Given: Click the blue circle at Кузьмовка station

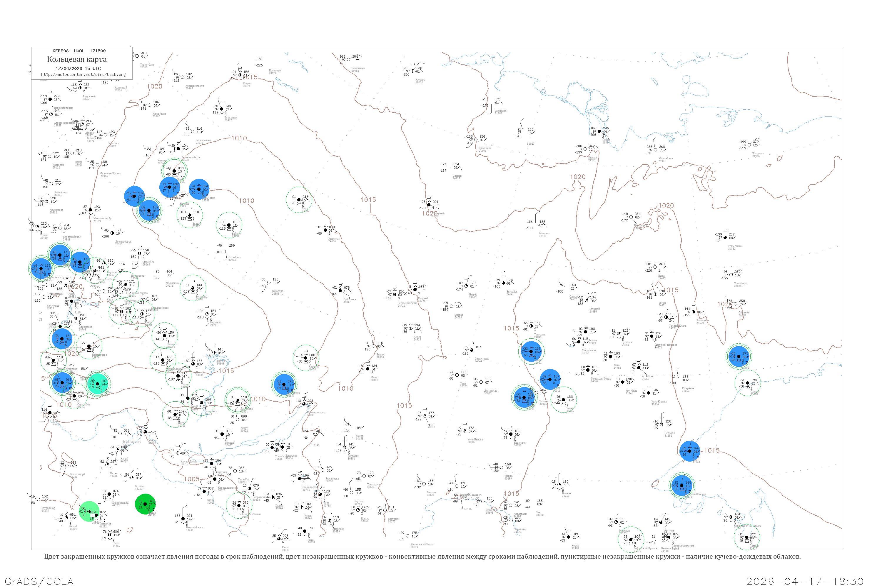Looking at the screenshot, I should [199, 189].
